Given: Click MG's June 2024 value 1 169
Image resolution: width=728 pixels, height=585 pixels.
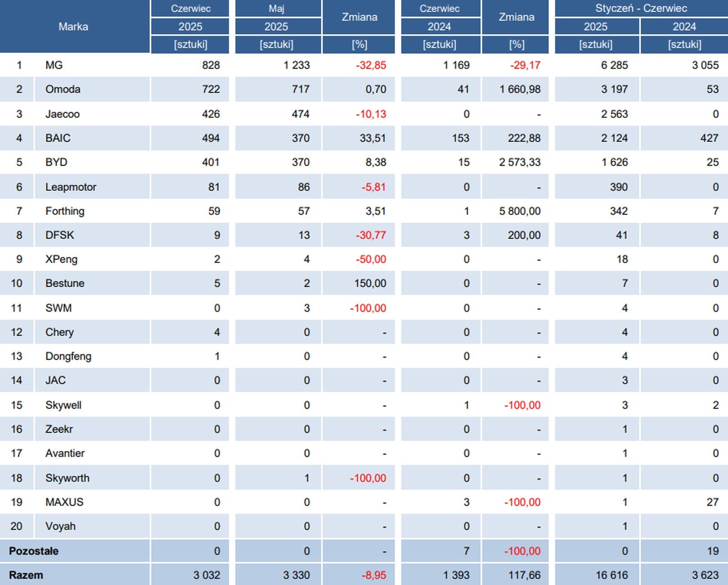Looking at the screenshot, I should coord(456,65).
